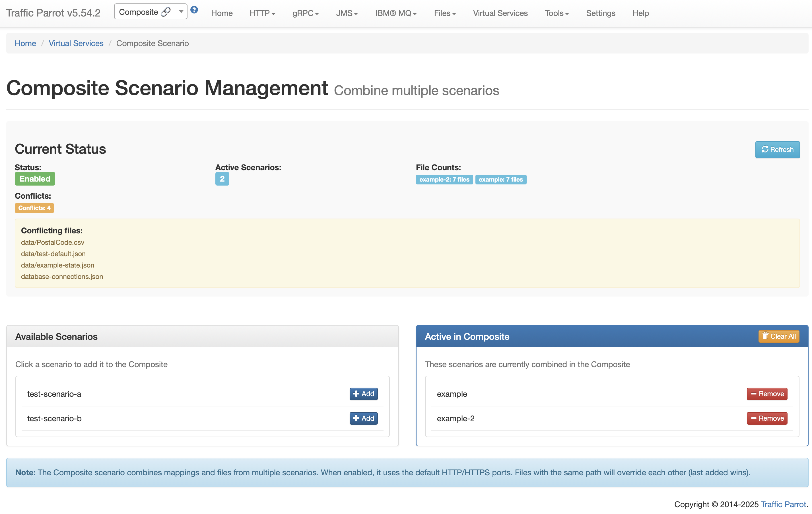
Task: Click the Virtual Services breadcrumb link
Action: 76,43
